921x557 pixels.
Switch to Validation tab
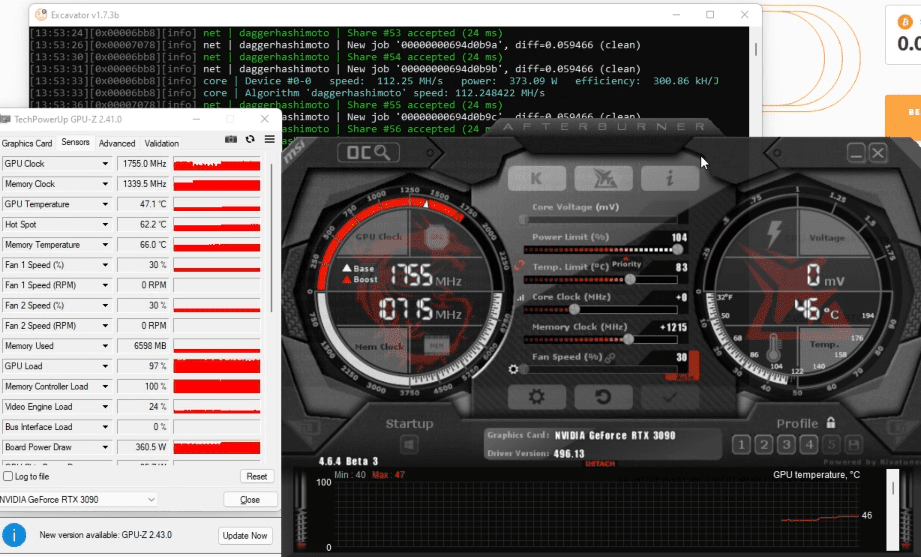pyautogui.click(x=162, y=143)
